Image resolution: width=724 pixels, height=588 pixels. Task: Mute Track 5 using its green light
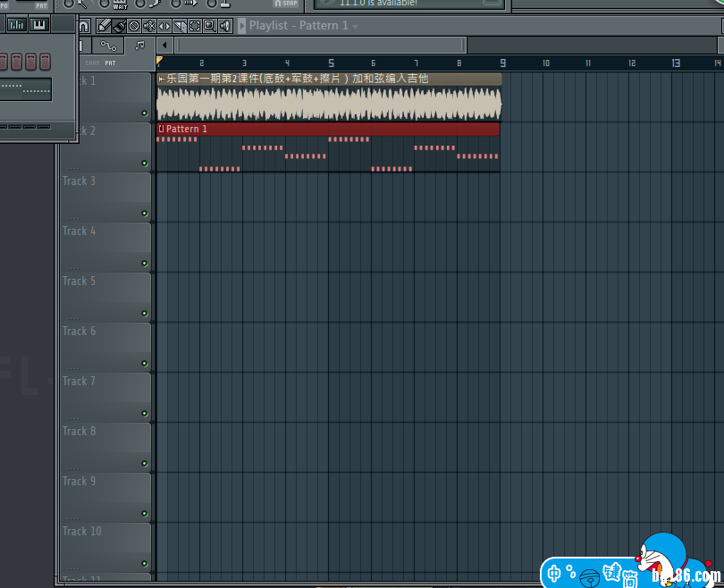[144, 314]
